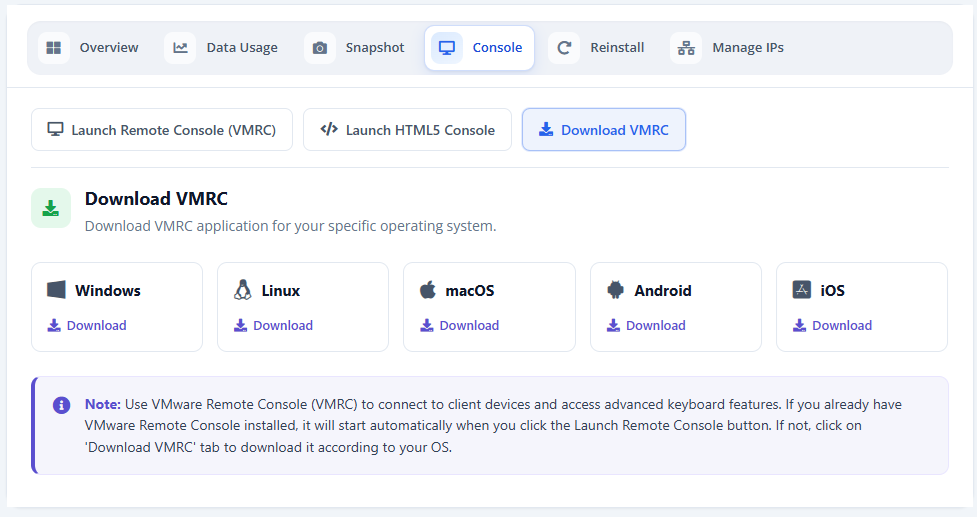
Task: Download VMRC for macOS
Action: [x=460, y=325]
